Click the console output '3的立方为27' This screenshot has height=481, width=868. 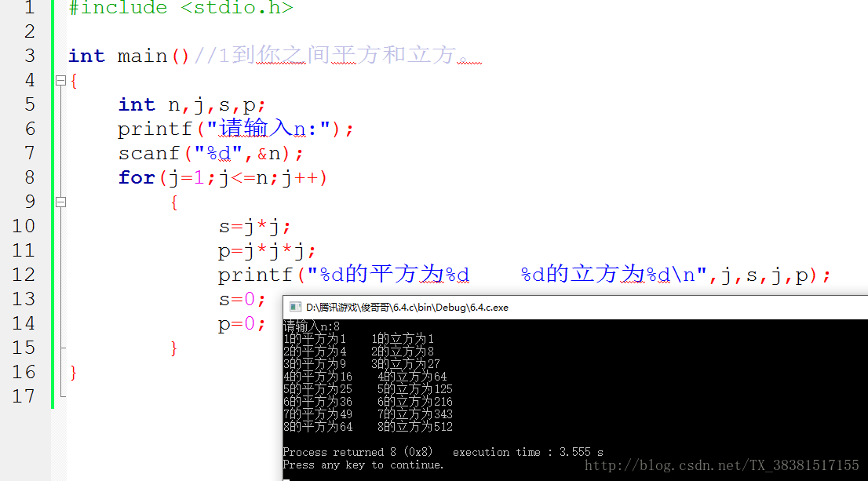[x=405, y=364]
